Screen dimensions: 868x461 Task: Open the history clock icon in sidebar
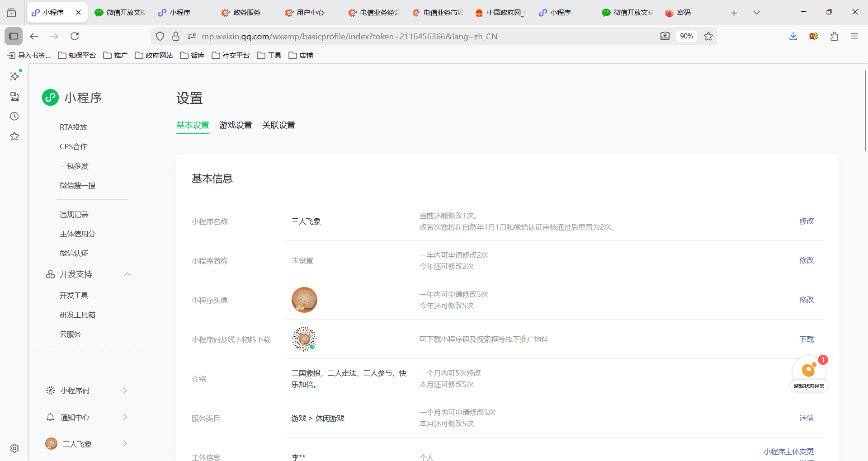coord(14,116)
